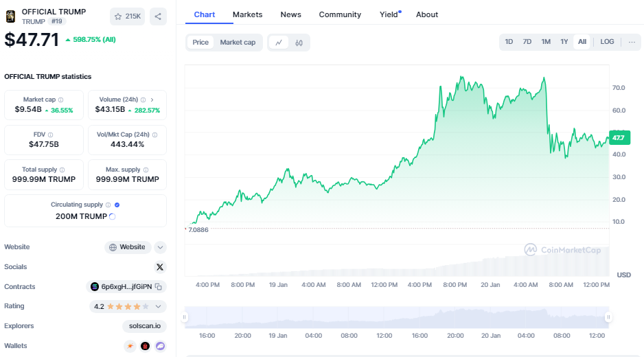Open Volume (24h) details arrow

pyautogui.click(x=152, y=100)
